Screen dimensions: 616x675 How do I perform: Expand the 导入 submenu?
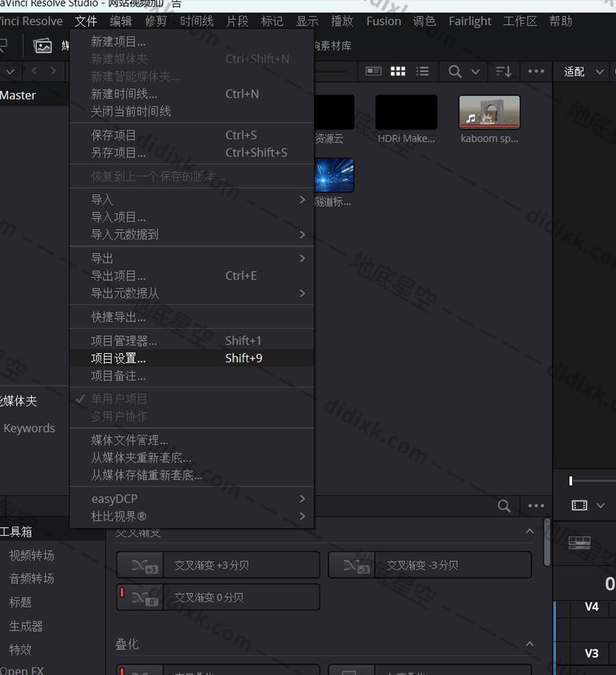302,200
